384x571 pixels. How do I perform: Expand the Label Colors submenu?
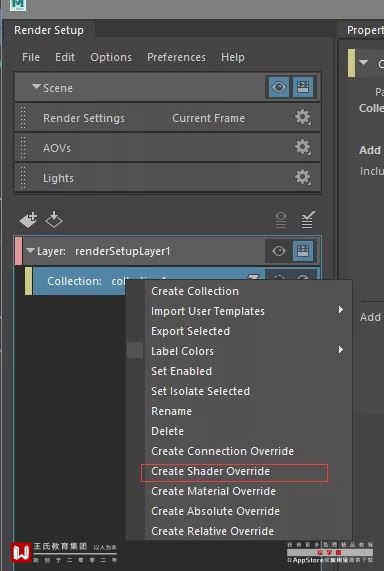tap(341, 350)
